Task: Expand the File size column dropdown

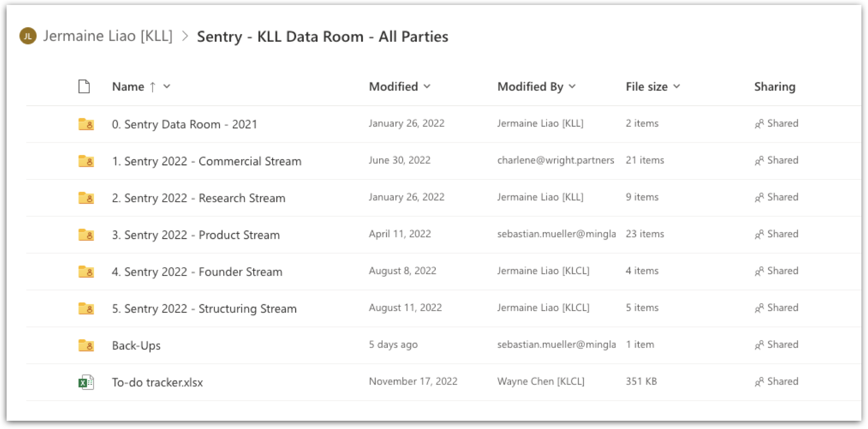Action: pos(676,87)
